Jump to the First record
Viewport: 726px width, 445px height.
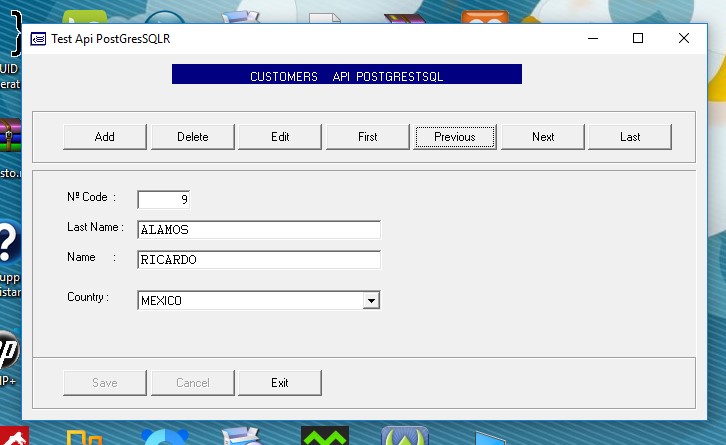pyautogui.click(x=368, y=137)
